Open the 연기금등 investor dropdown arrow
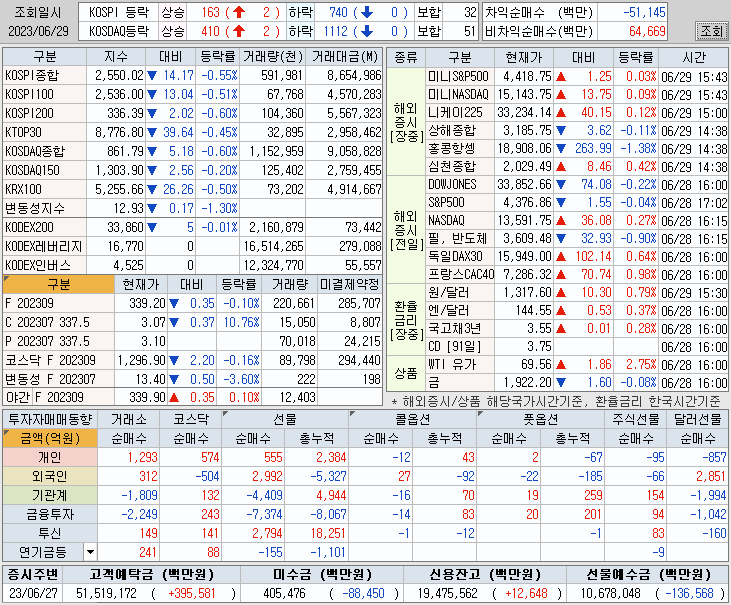731x605 pixels. [x=90, y=552]
